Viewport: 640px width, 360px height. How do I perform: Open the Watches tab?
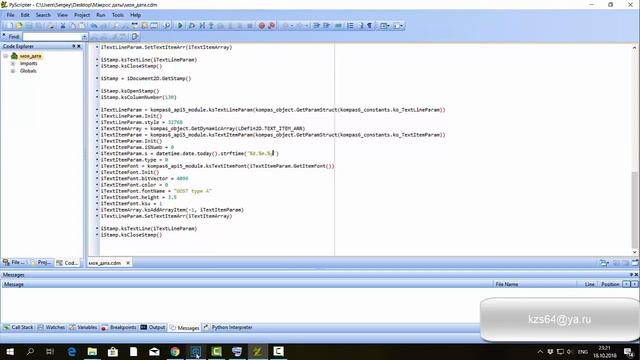[x=51, y=327]
